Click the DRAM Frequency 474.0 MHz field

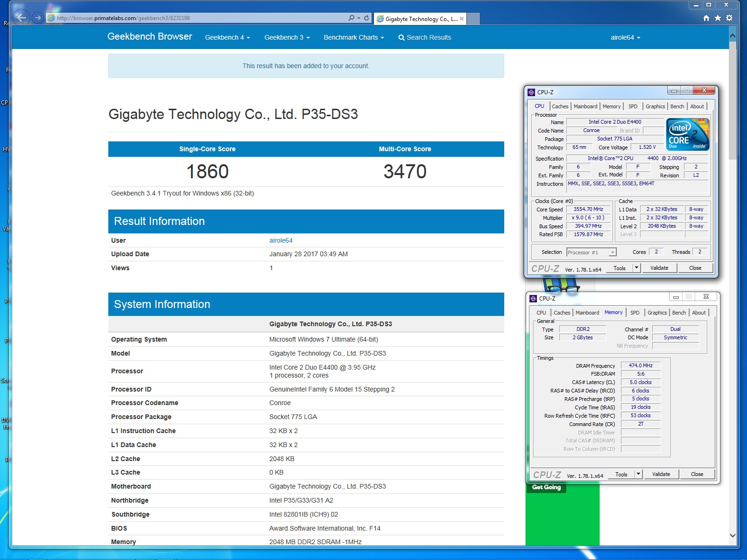click(x=641, y=366)
